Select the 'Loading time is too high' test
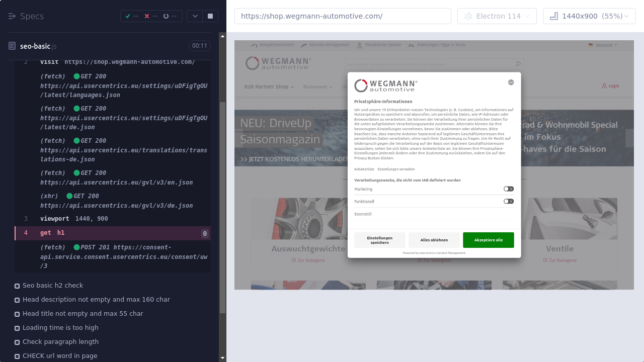 pyautogui.click(x=60, y=328)
